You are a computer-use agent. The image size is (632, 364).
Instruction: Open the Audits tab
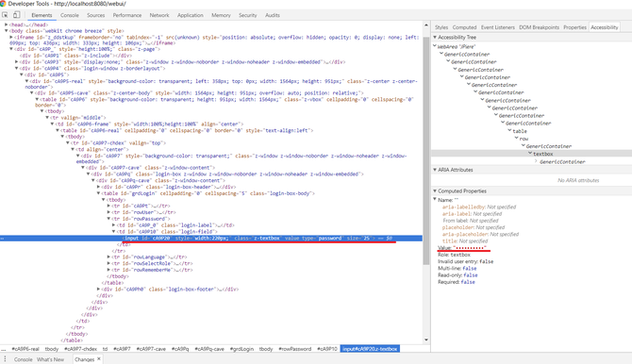[x=273, y=15]
